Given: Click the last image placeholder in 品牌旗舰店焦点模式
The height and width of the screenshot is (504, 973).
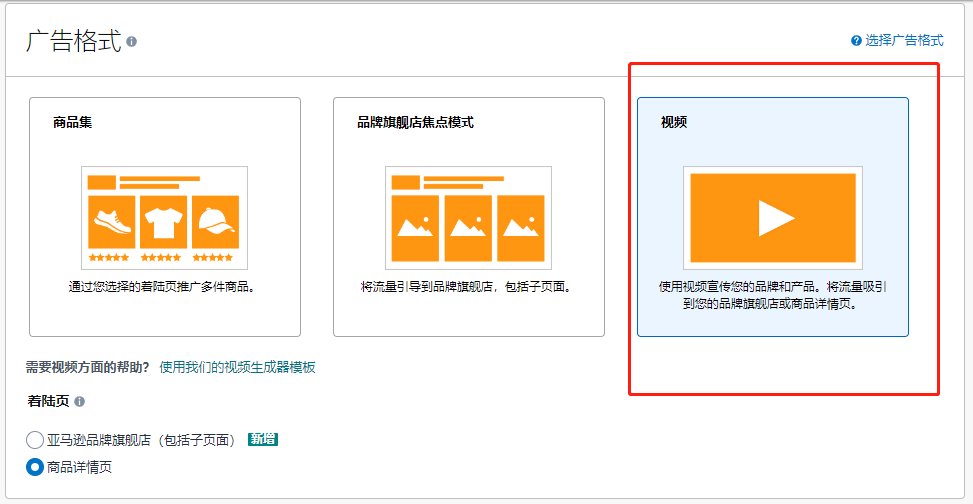Looking at the screenshot, I should [x=521, y=226].
